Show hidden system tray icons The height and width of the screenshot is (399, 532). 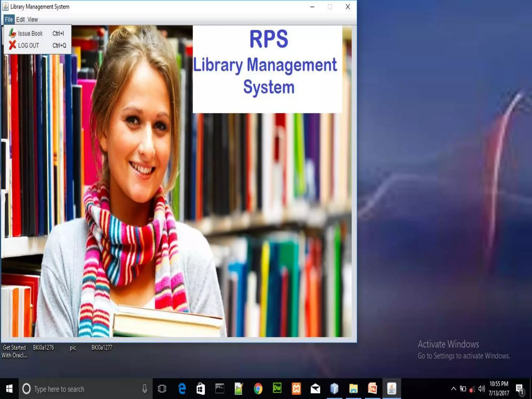(453, 389)
